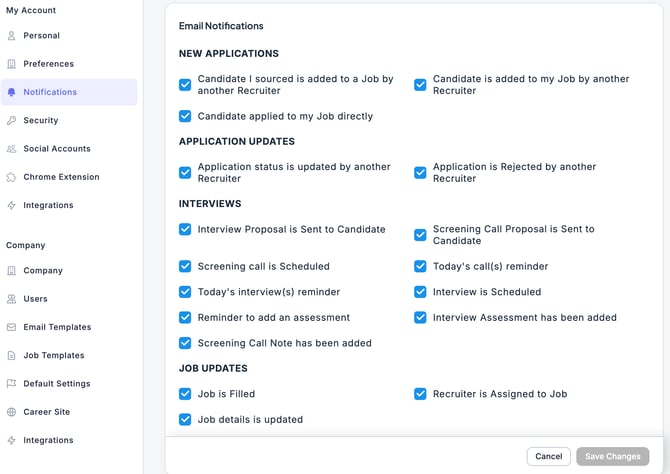Toggle 'Recruiter is Assigned to Job' checkbox
The image size is (670, 474).
pos(420,394)
